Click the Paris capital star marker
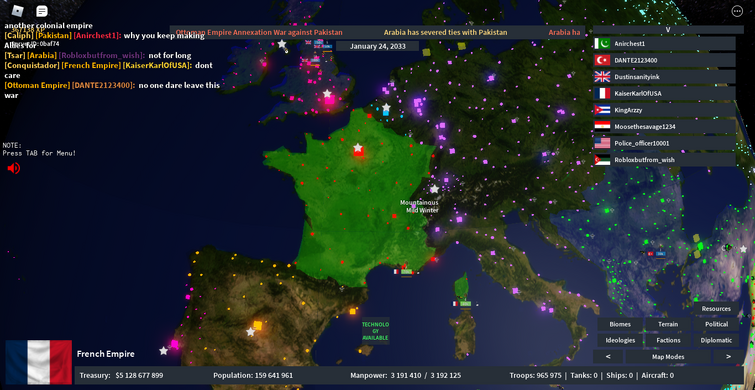This screenshot has width=755, height=390. (357, 147)
